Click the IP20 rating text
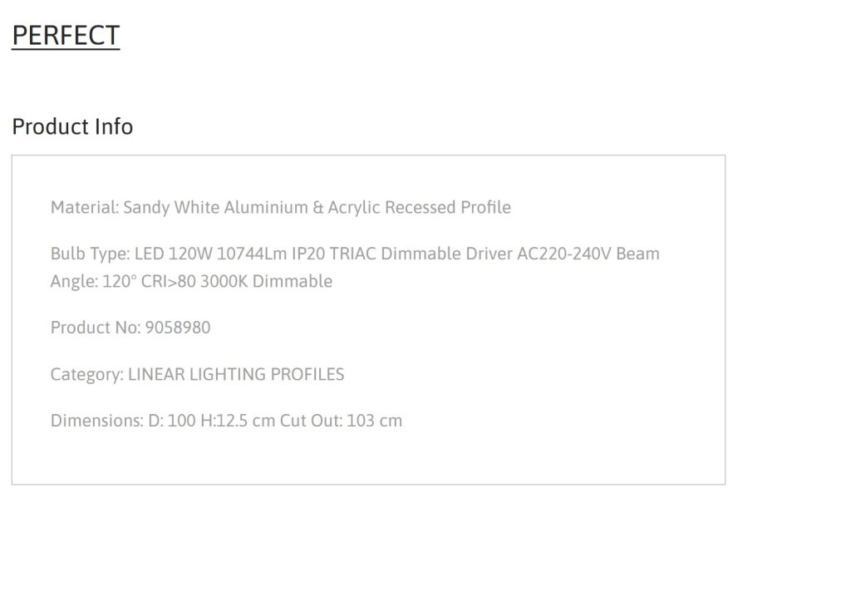Image resolution: width=851 pixels, height=616 pixels. pos(308,254)
